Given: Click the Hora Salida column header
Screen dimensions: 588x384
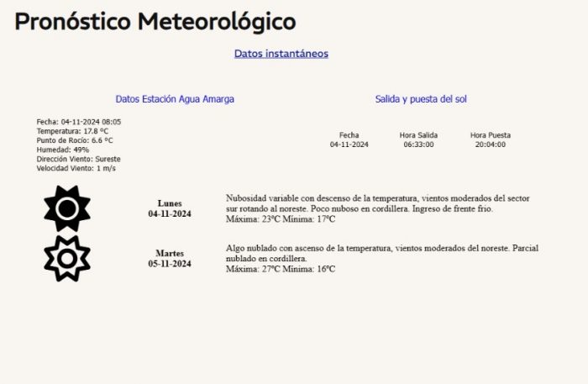Looking at the screenshot, I should coord(418,135).
